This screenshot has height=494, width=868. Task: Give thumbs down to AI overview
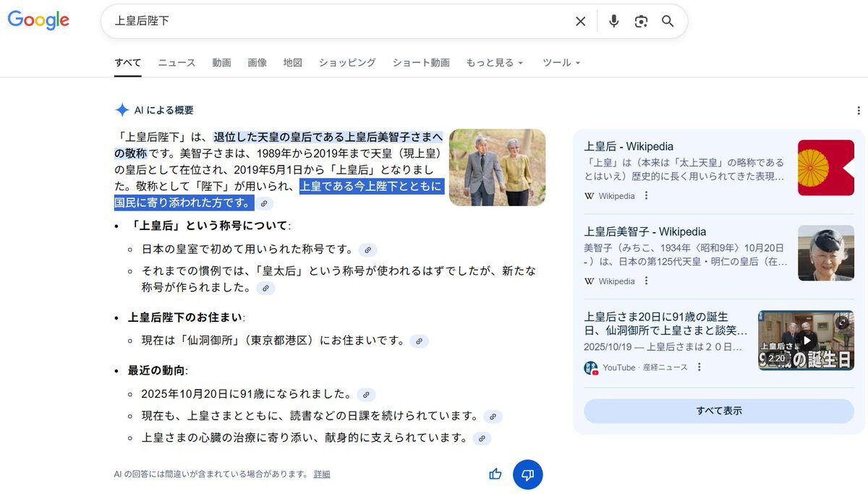point(527,474)
